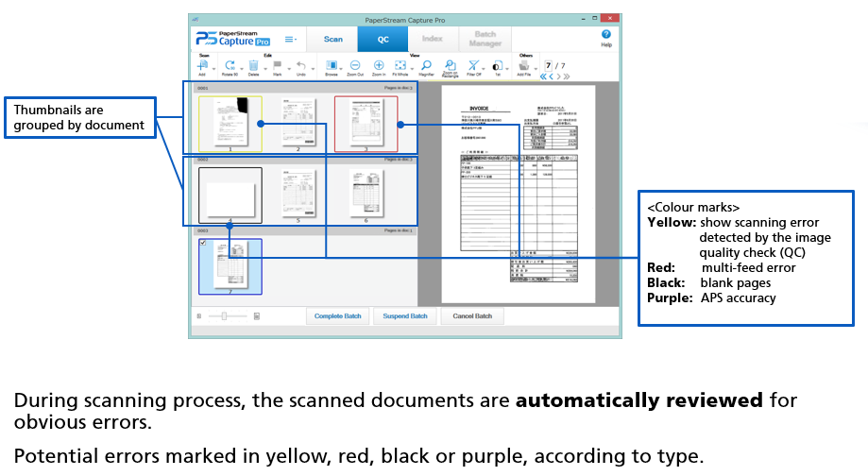The image size is (868, 476).
Task: Click the Undo arrow icon
Action: [300, 66]
